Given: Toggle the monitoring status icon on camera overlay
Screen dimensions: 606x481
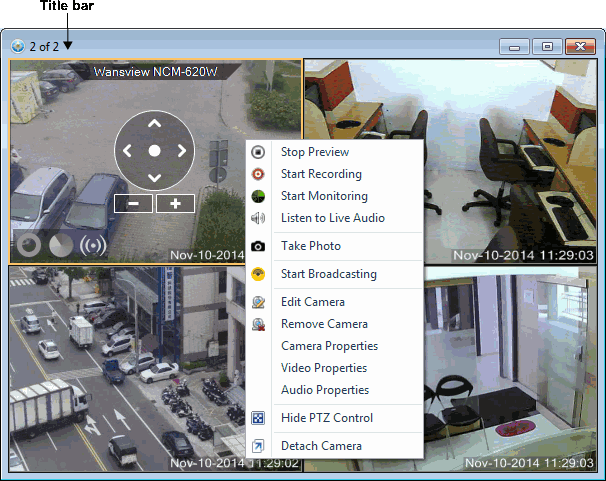Looking at the screenshot, I should tap(61, 245).
